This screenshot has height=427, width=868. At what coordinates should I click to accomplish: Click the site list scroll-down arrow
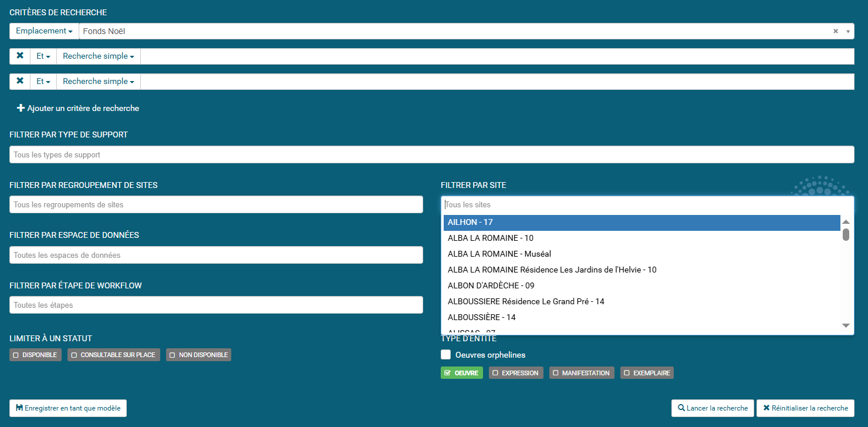click(x=846, y=325)
